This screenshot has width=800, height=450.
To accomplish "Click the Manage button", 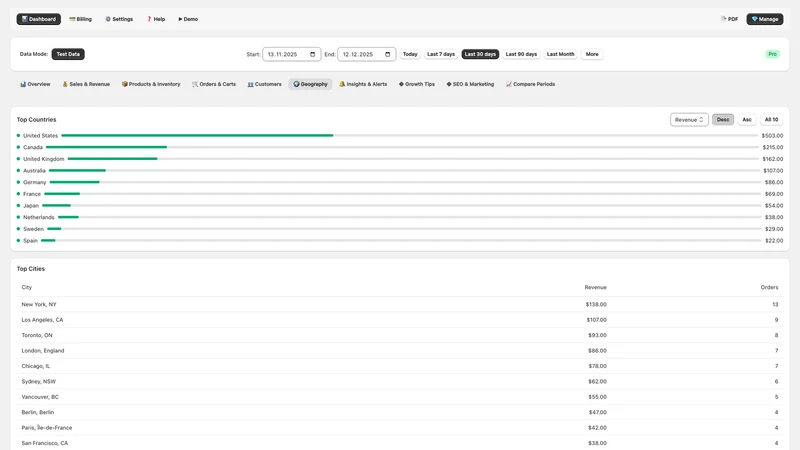I will pos(765,19).
